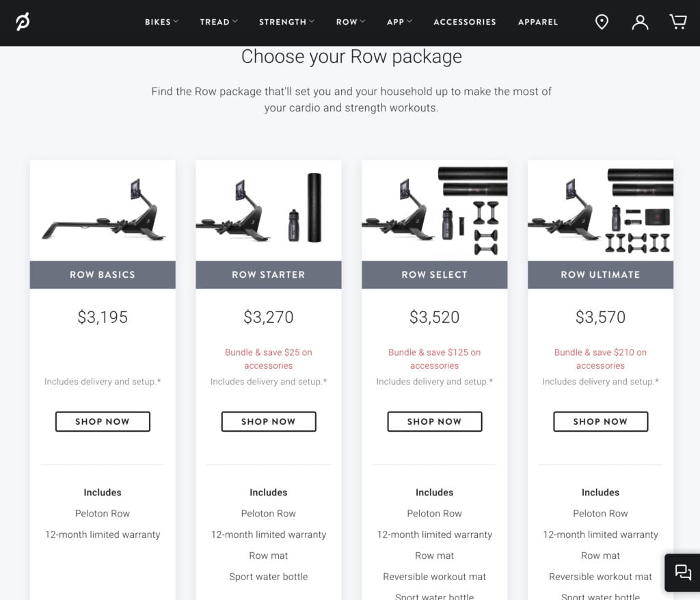This screenshot has height=600, width=700.
Task: Open the chat support bubble
Action: (682, 573)
